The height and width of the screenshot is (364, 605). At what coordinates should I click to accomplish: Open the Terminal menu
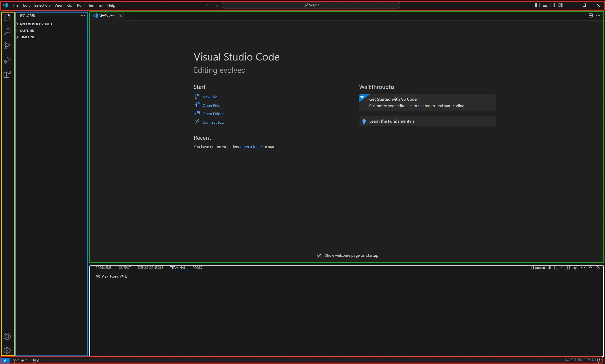tap(95, 5)
